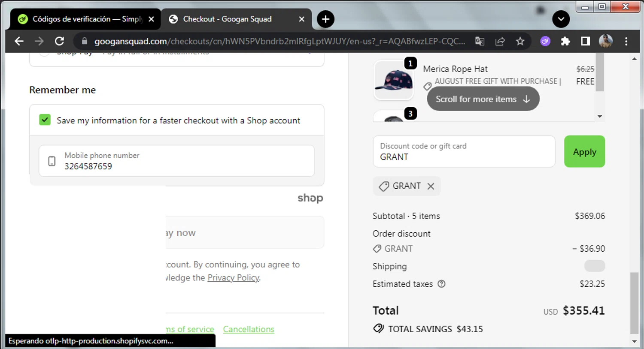The width and height of the screenshot is (644, 349).
Task: Open the Chrome three-dot menu
Action: tap(626, 41)
